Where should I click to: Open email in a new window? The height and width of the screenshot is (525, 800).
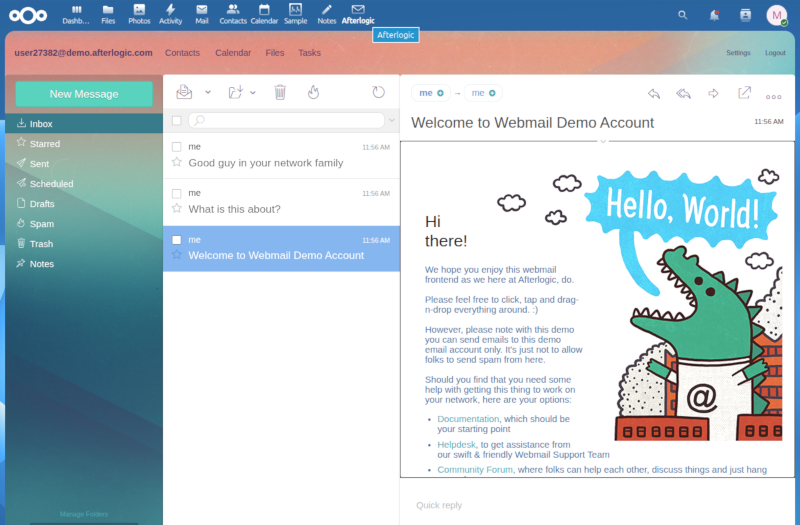click(x=744, y=93)
